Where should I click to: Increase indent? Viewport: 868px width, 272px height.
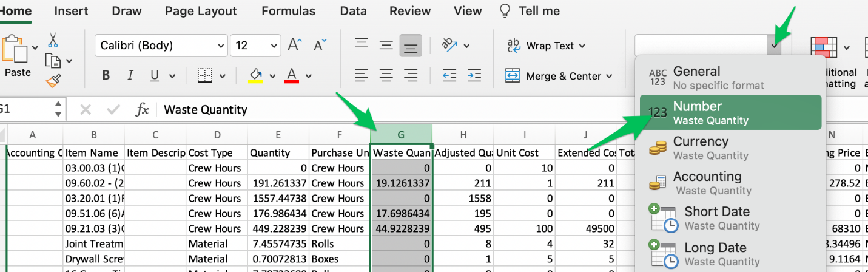click(x=474, y=76)
